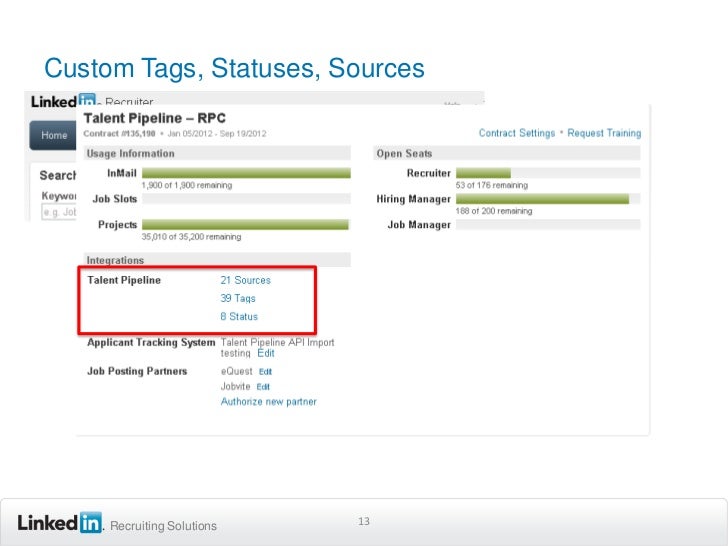Viewport: 728px width, 546px height.
Task: Open the 21 Sources link
Action: pyautogui.click(x=246, y=280)
